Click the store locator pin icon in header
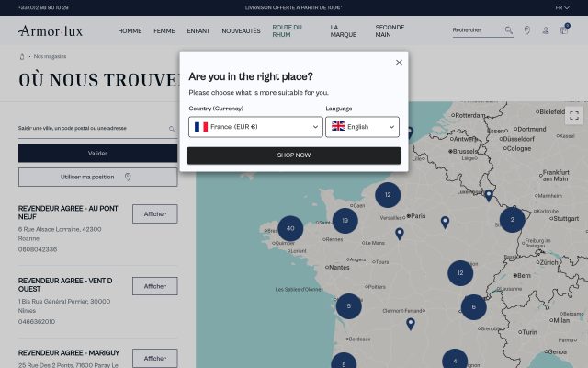 click(526, 30)
